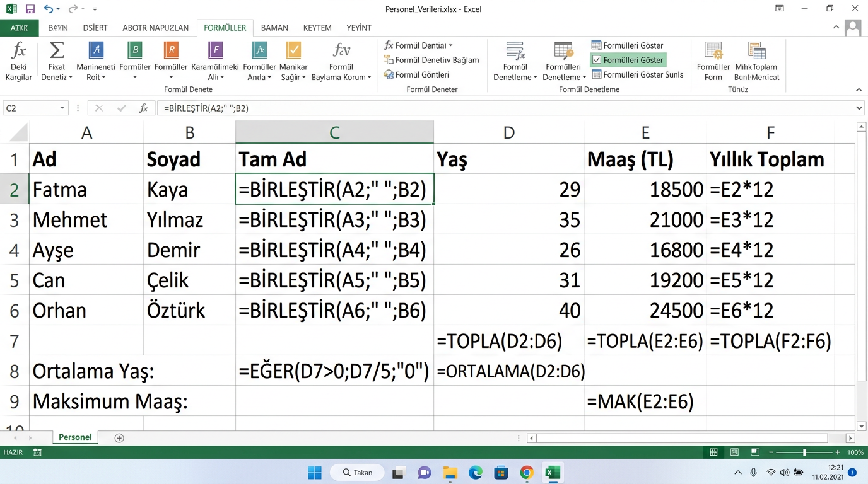Click the Formüller Form icon

pos(713,50)
